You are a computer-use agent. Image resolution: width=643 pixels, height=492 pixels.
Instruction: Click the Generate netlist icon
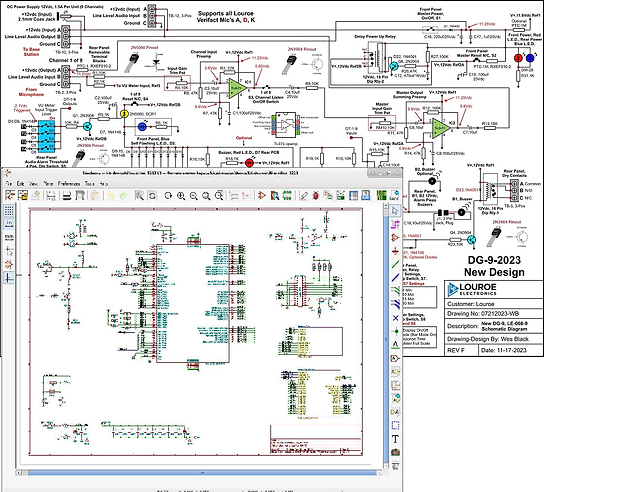pos(340,195)
